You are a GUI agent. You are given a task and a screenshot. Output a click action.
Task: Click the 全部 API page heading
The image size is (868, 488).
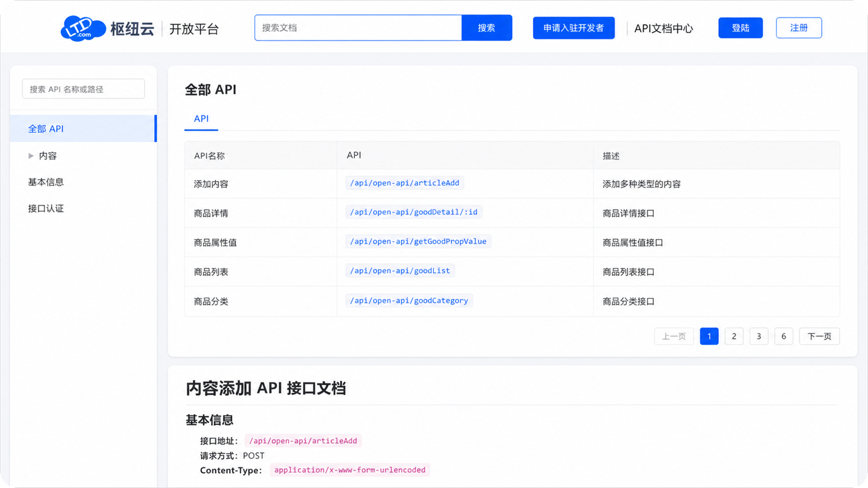point(210,89)
